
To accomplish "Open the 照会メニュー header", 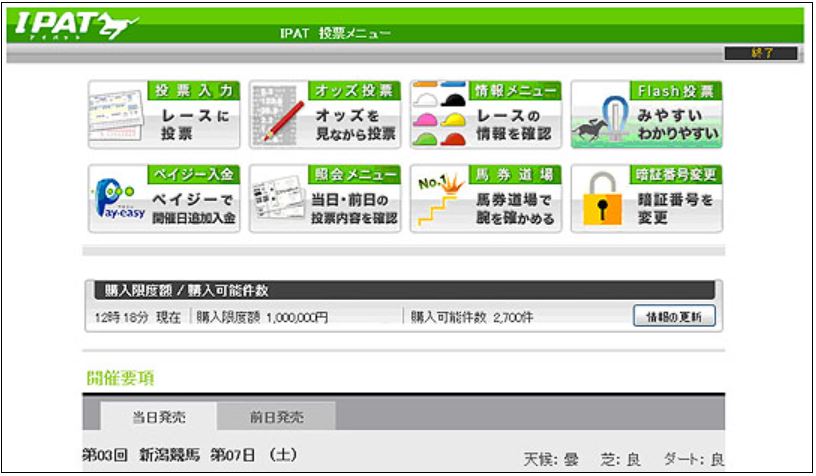I will [354, 174].
